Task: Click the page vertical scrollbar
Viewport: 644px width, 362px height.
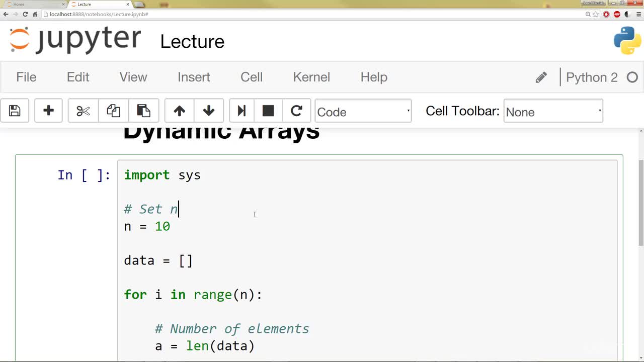Action: (x=640, y=201)
